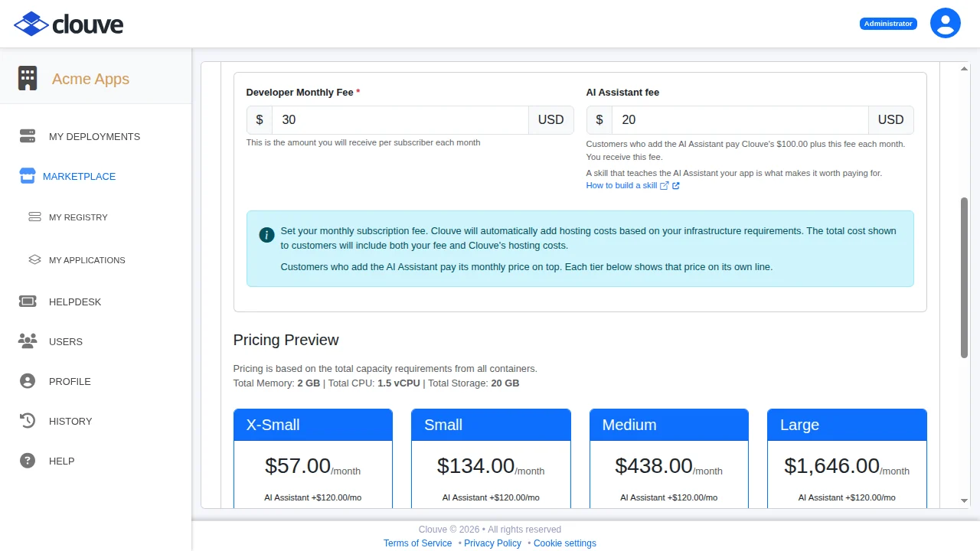
Task: Open the Privacy Policy link
Action: (x=492, y=543)
